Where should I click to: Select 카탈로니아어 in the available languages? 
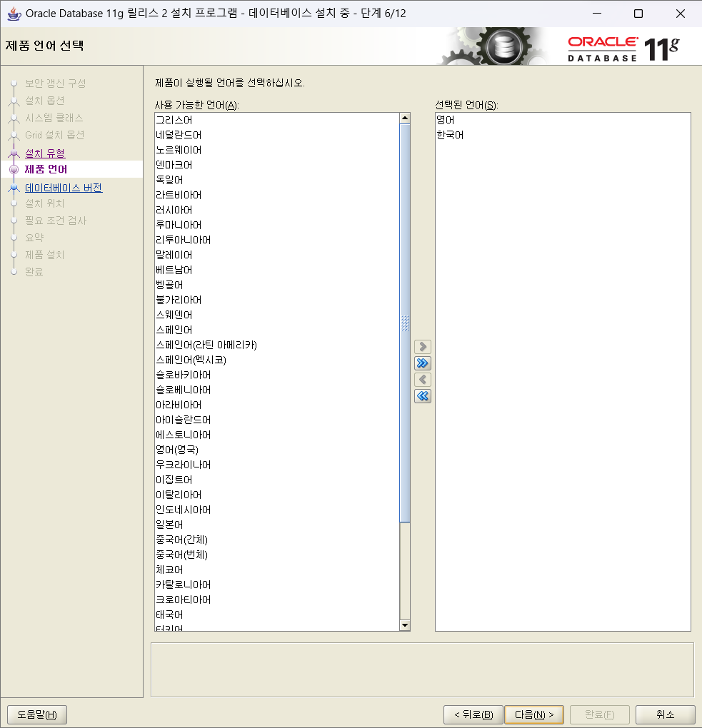277,585
